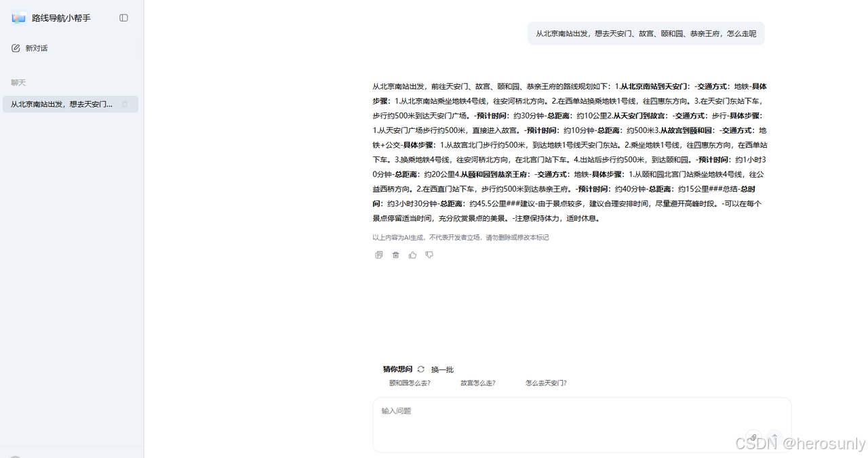Image resolution: width=868 pixels, height=458 pixels.
Task: Refresh suggestions via the circular arrow icon
Action: point(420,369)
